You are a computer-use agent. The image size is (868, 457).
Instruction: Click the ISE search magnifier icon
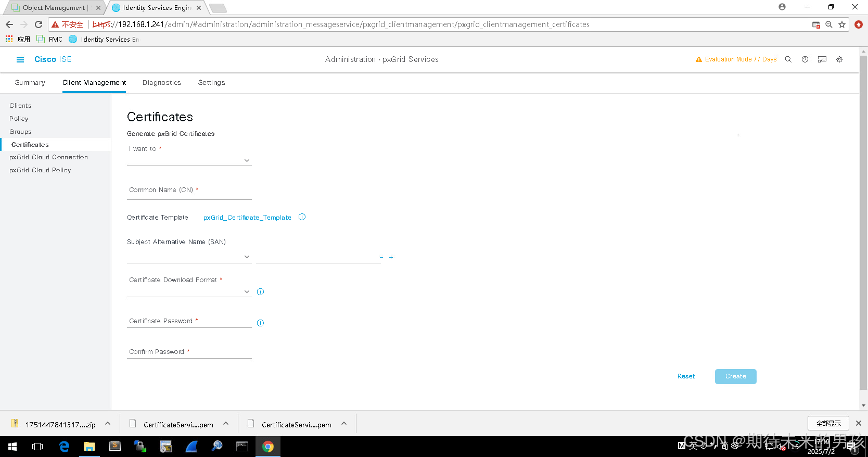(788, 59)
